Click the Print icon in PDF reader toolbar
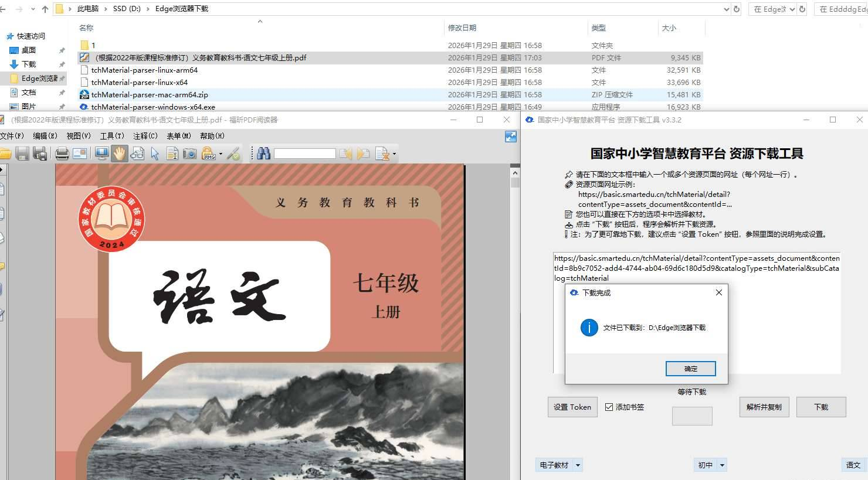The height and width of the screenshot is (480, 868). tap(62, 154)
